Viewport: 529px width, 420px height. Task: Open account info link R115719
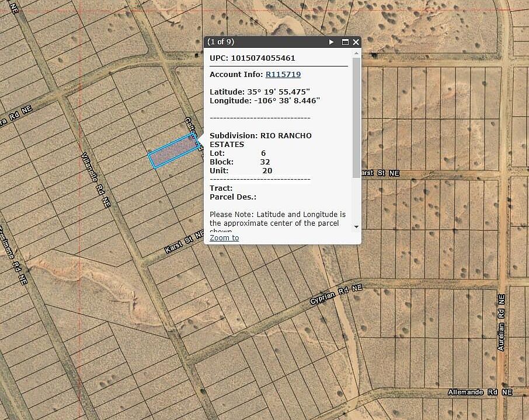283,74
